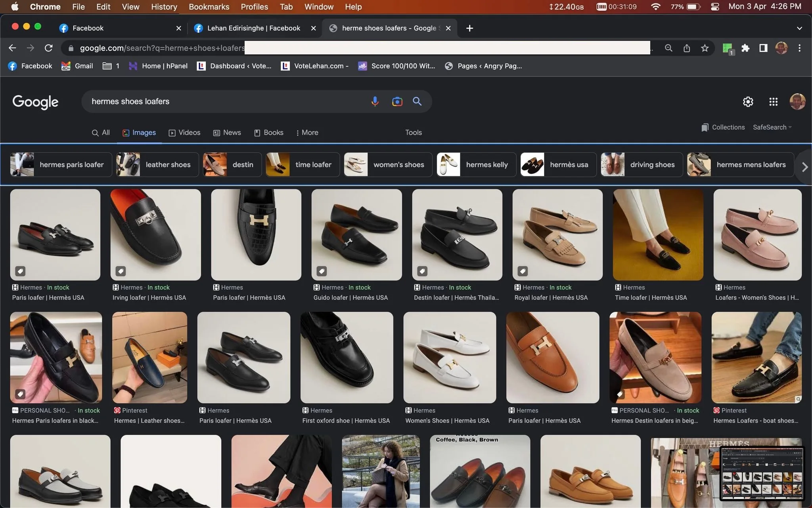Click the Collections bookmark icon
This screenshot has height=508, width=812.
click(705, 127)
